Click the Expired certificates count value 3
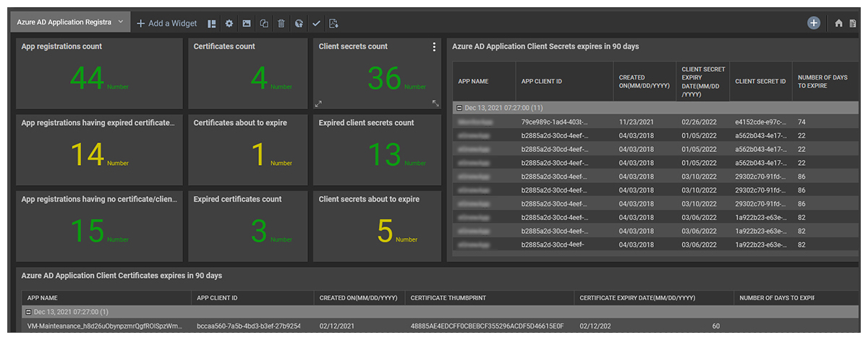 click(259, 231)
